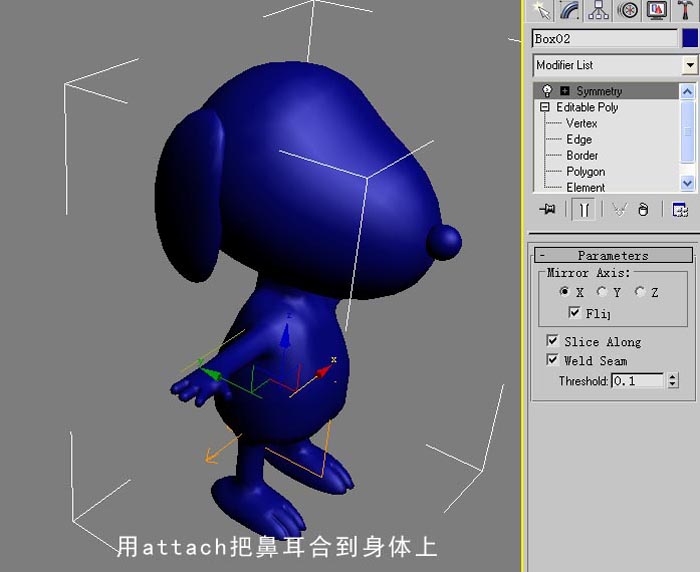Screen dimensions: 700x572
Task: Select Polygon sub-object level
Action: [x=585, y=171]
